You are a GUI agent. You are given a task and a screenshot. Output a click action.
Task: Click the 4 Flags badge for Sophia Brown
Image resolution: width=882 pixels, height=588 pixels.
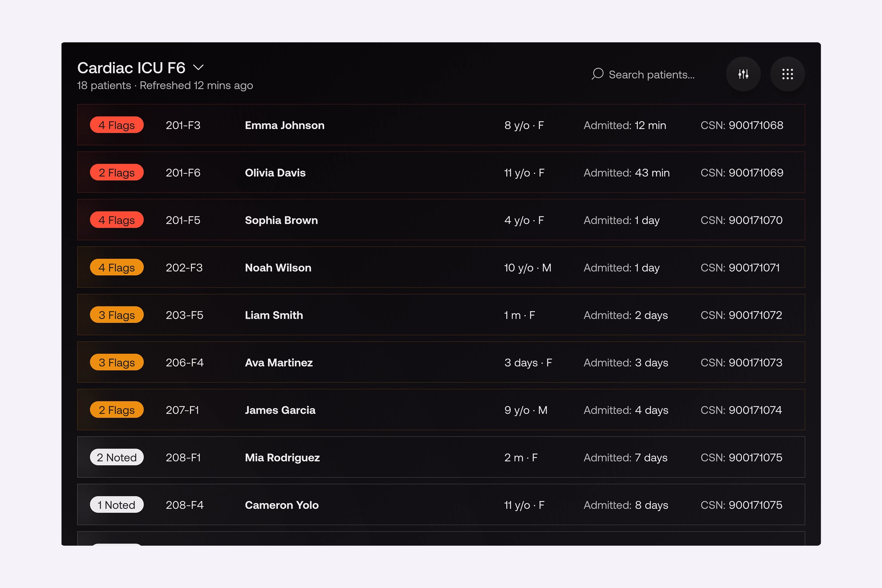tap(117, 220)
